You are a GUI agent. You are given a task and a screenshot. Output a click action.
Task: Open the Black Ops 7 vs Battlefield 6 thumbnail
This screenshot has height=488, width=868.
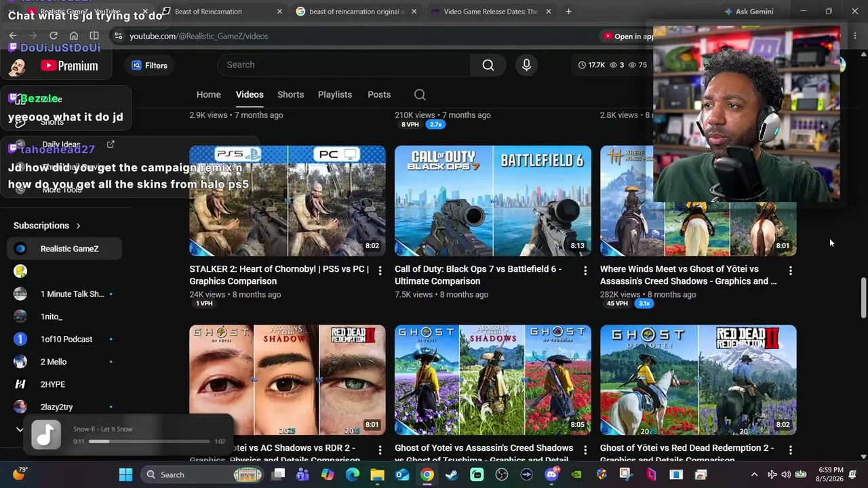tap(493, 201)
